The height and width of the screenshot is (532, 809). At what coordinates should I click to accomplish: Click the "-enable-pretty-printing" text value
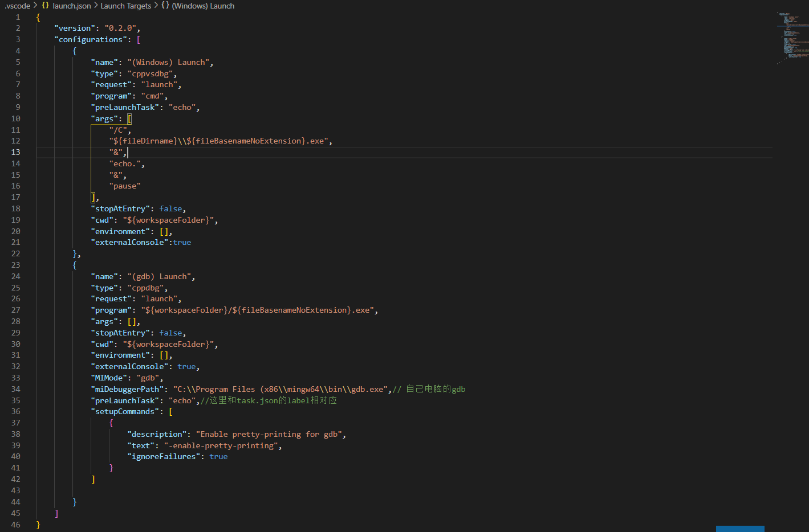(x=221, y=445)
